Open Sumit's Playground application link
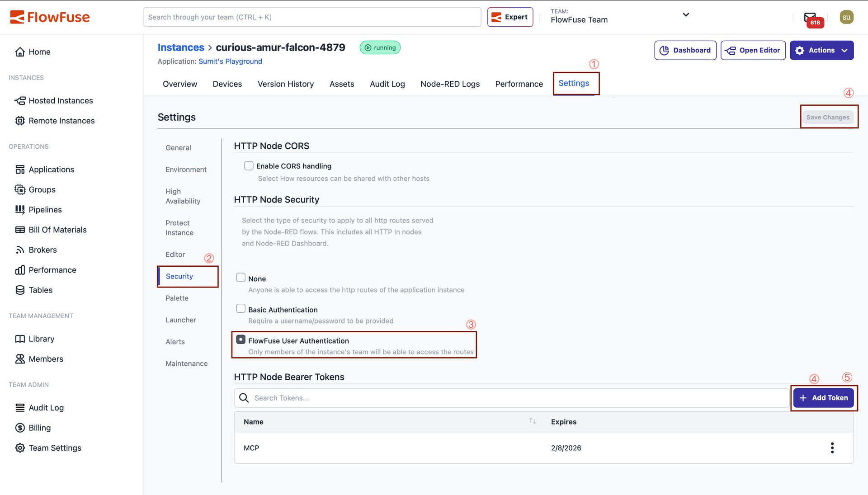 pos(230,61)
